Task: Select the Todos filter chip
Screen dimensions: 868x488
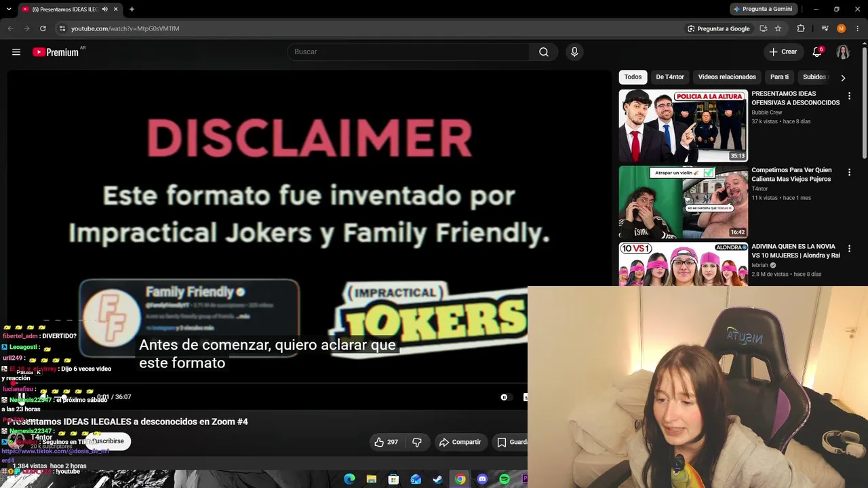Action: 633,77
